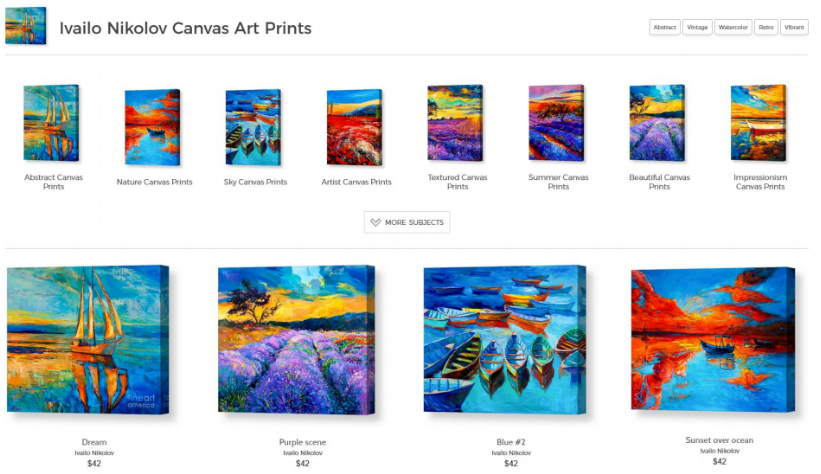Open the Beautiful Canvas Prints link
The height and width of the screenshot is (474, 821).
(659, 182)
